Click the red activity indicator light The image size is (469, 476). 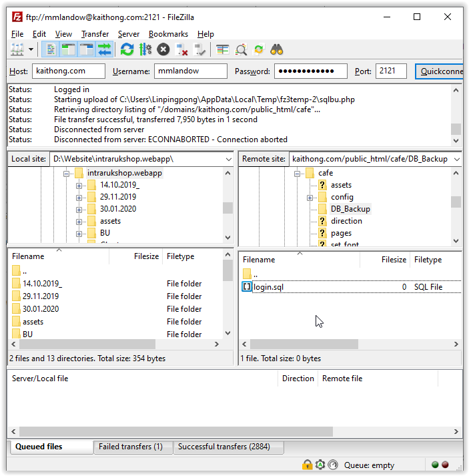[445, 465]
